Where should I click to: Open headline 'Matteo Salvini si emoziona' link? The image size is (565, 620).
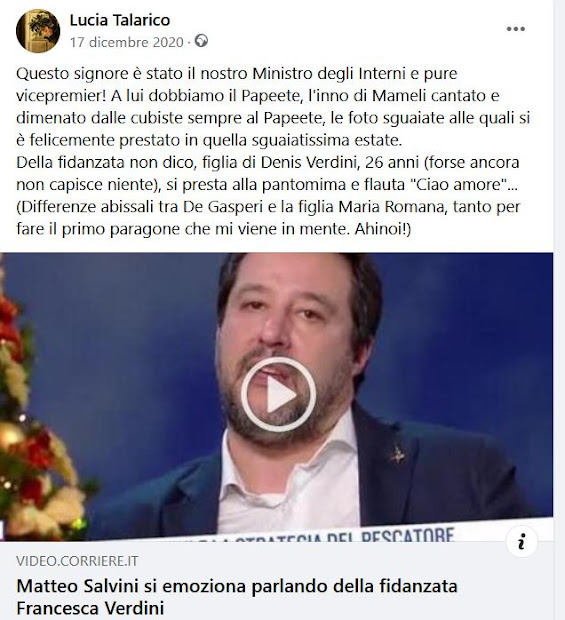[x=237, y=586]
